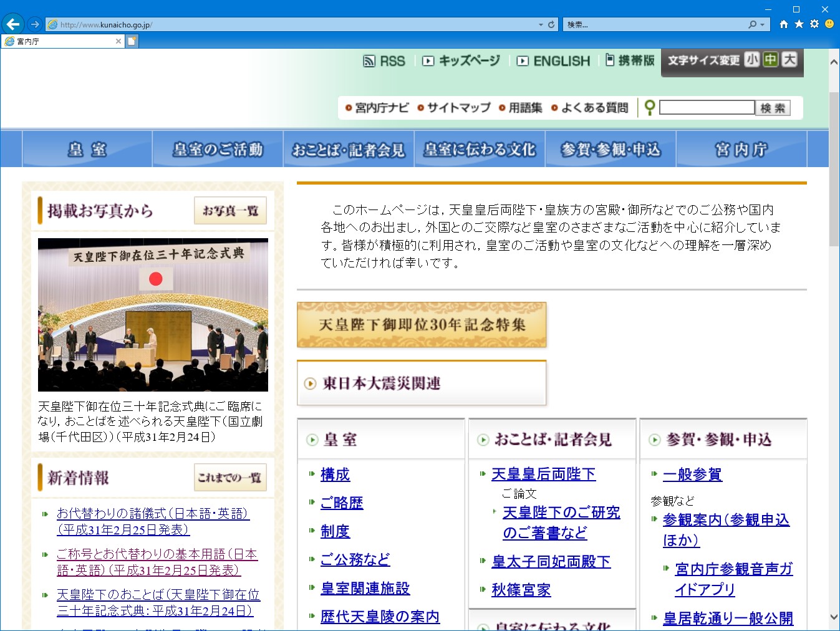Open the 構成 link
This screenshot has height=631, width=840.
point(335,474)
